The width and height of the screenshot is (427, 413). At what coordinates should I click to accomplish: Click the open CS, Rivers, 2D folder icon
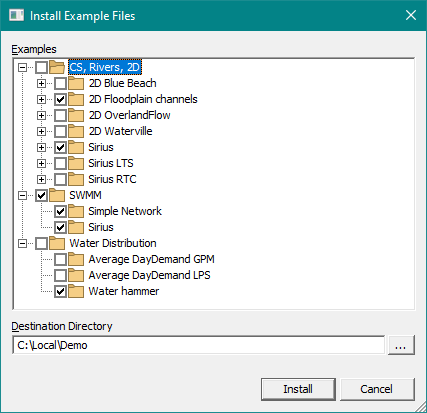57,67
